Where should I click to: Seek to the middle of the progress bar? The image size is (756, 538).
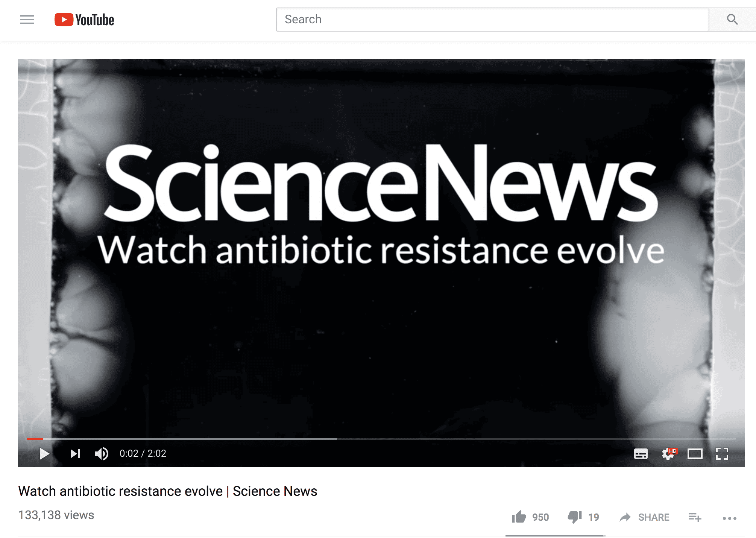[x=381, y=439]
